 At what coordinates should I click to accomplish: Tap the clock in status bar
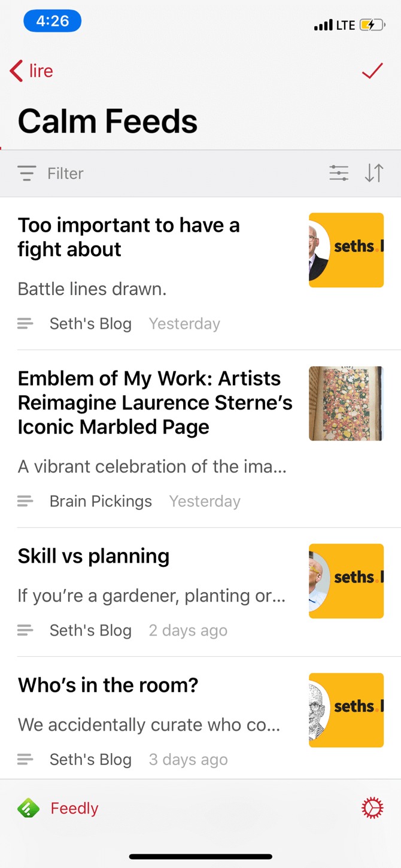coord(53,22)
